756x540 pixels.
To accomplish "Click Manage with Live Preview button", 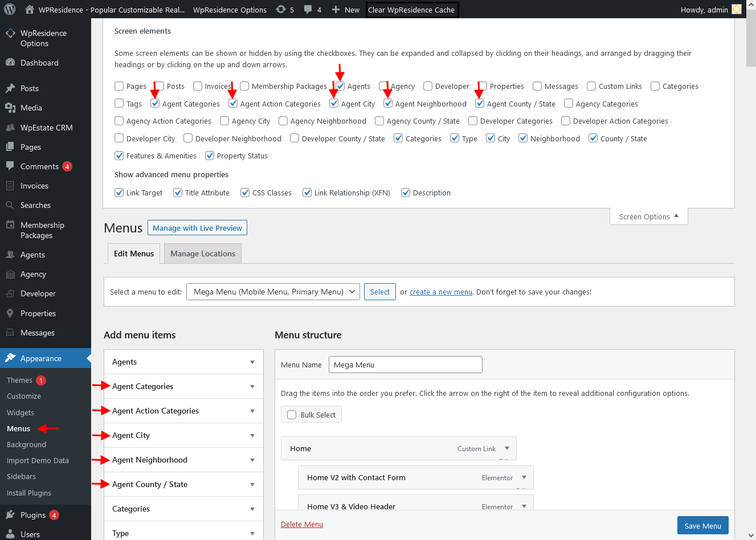I will pyautogui.click(x=197, y=228).
